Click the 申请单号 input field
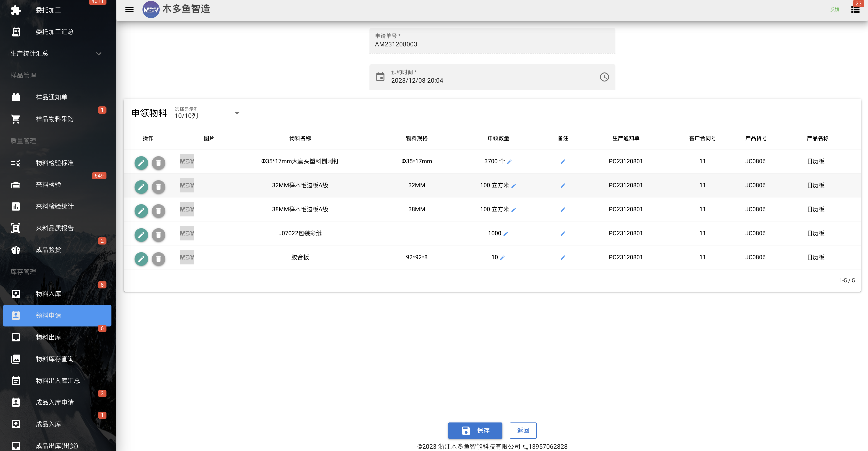Image resolution: width=868 pixels, height=451 pixels. (x=492, y=41)
